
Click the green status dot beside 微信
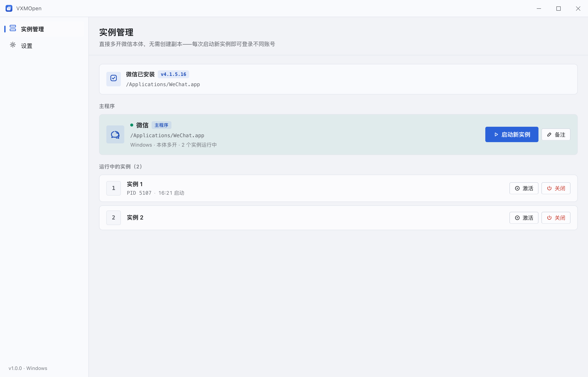(x=132, y=125)
